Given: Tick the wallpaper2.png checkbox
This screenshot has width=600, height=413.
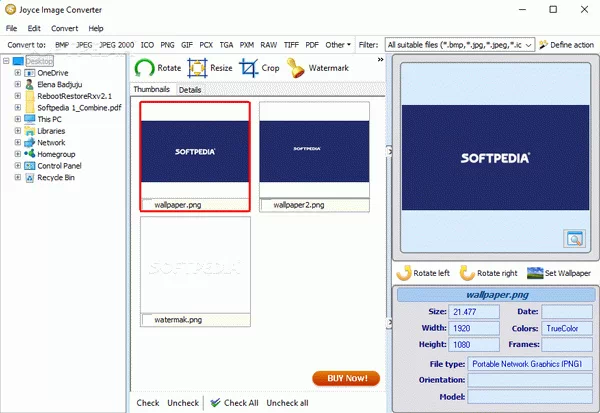Looking at the screenshot, I should [267, 204].
